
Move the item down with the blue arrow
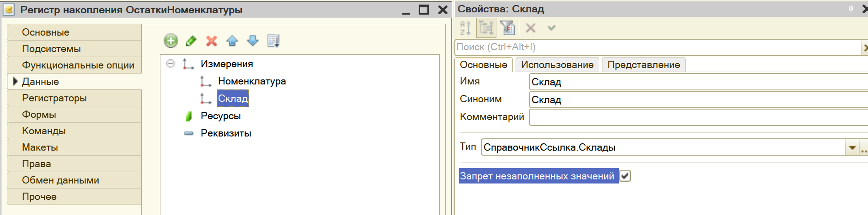pyautogui.click(x=253, y=41)
